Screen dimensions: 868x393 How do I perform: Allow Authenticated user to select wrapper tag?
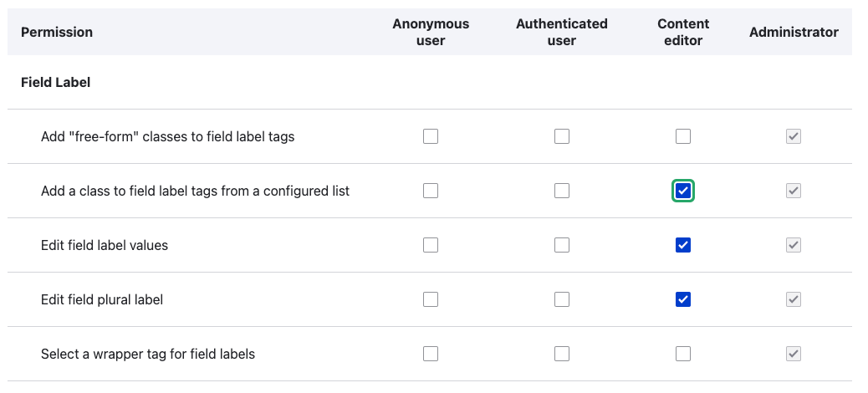coord(561,354)
